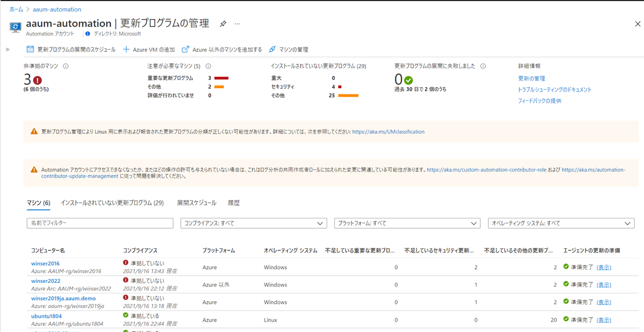
Task: Click the Azure 以外のマシンを追加する external link icon
Action: [186, 50]
